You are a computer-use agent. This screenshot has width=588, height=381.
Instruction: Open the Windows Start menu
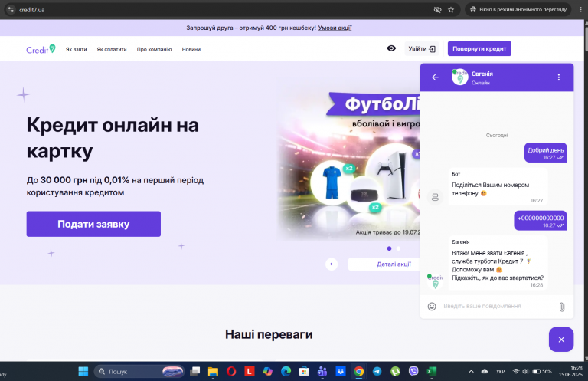click(x=83, y=372)
